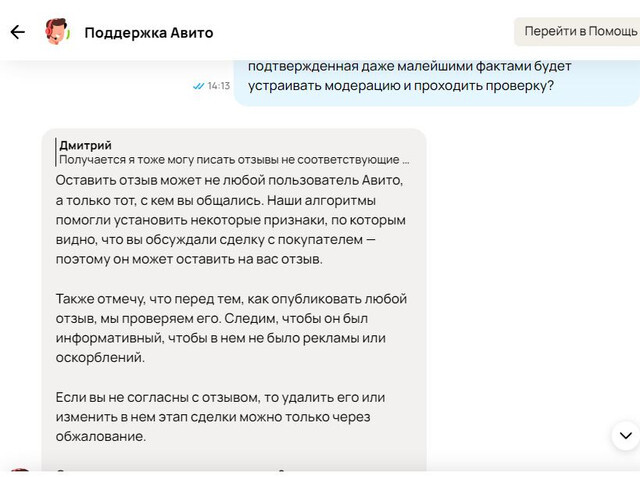Click the small avatar at bottom left

point(20,471)
